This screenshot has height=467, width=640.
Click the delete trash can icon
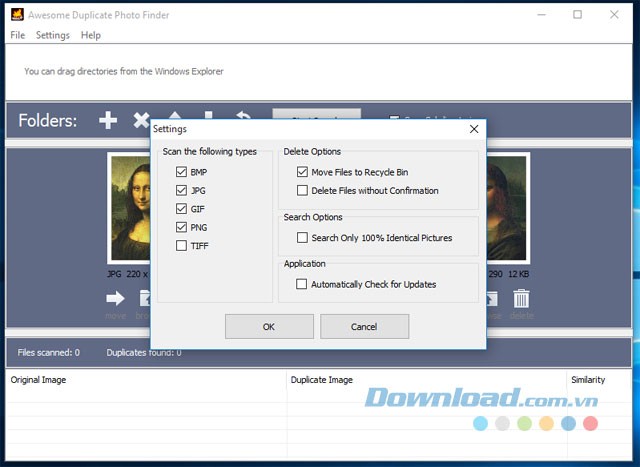pos(521,298)
